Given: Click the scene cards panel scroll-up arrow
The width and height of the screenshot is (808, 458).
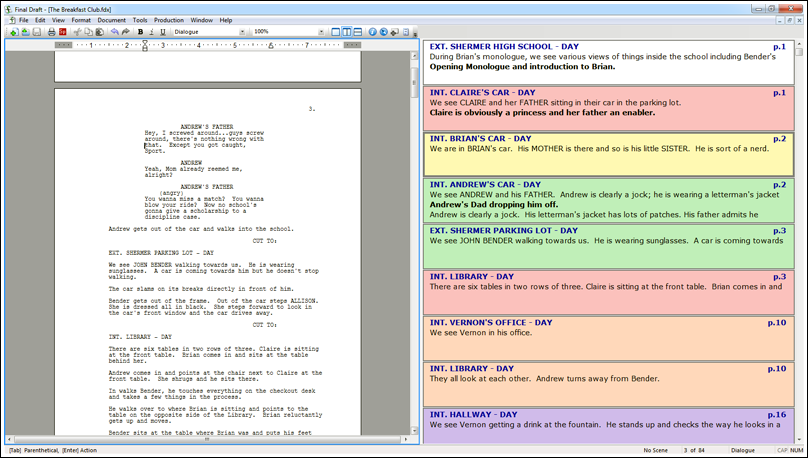Looking at the screenshot, I should [x=799, y=44].
